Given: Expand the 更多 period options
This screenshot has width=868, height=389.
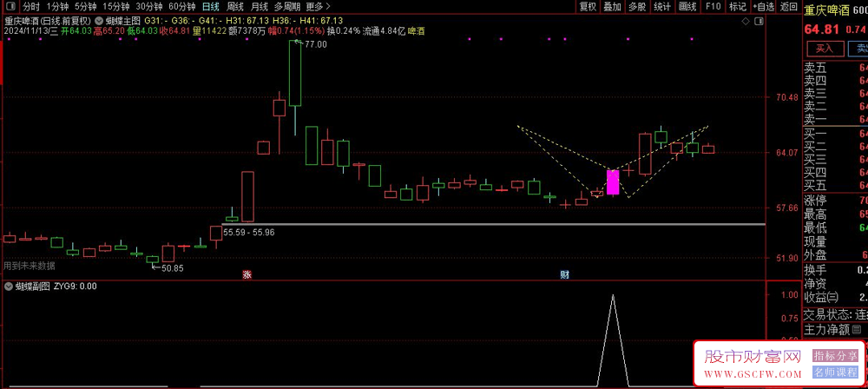Looking at the screenshot, I should 318,7.
